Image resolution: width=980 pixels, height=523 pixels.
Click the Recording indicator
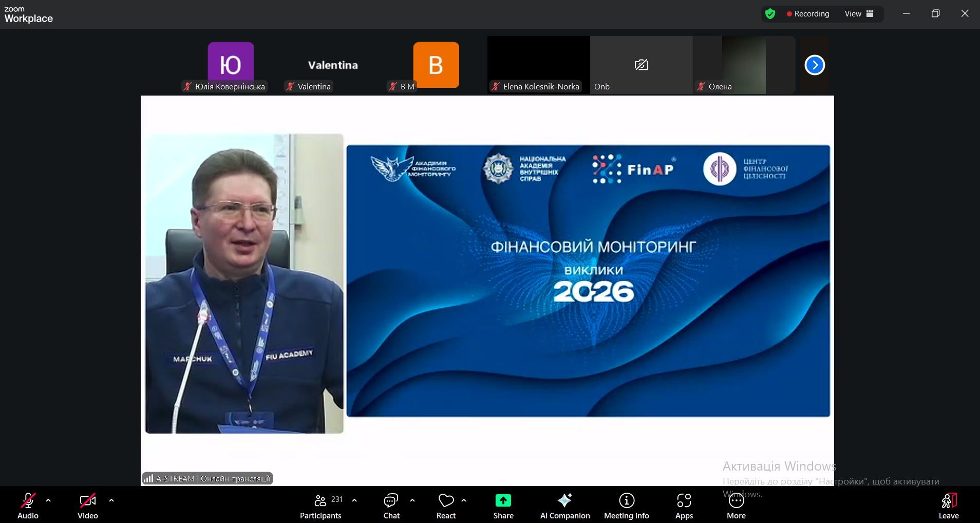point(808,14)
